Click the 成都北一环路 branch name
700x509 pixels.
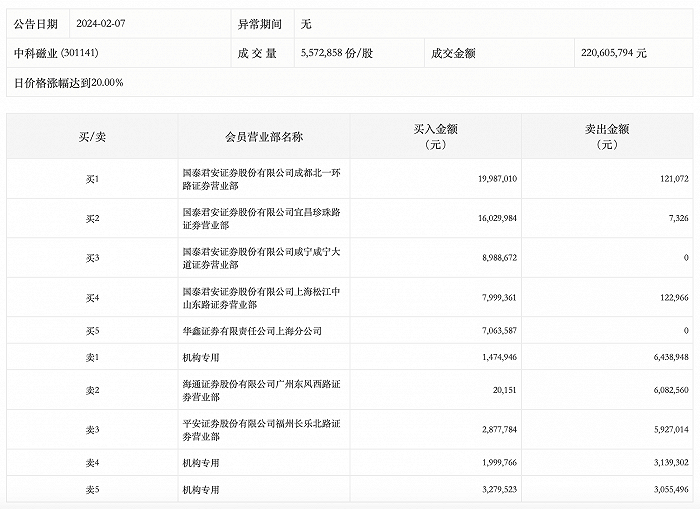[x=262, y=179]
